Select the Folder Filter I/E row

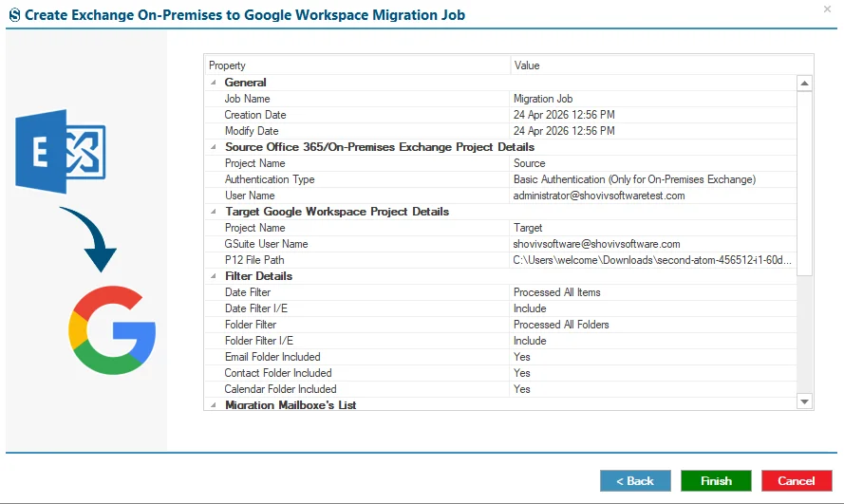500,341
